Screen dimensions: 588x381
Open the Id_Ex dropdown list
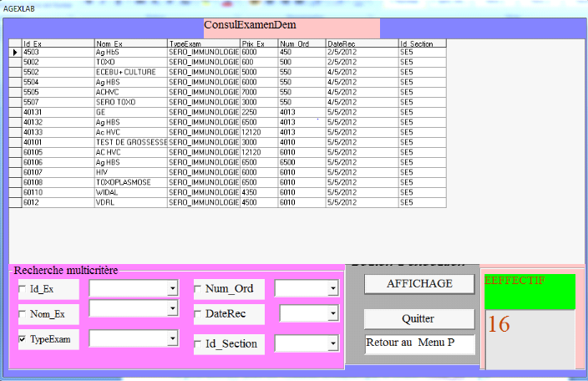[x=172, y=288]
